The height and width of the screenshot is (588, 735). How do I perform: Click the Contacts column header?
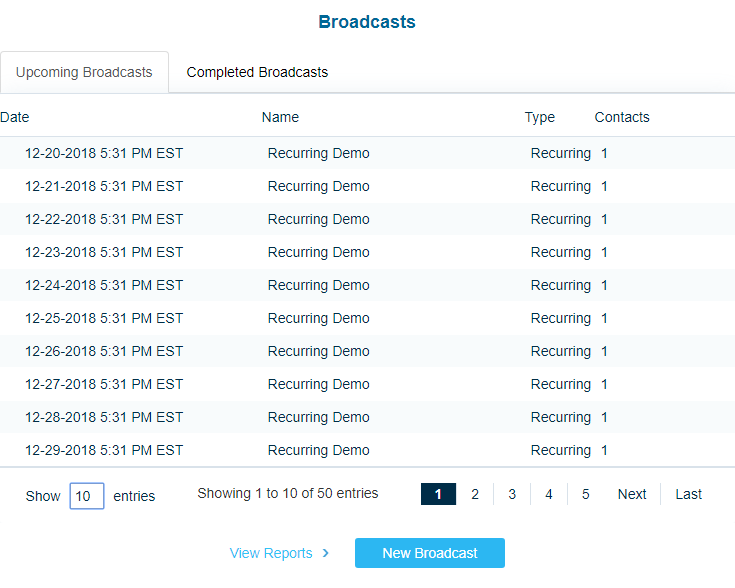click(x=622, y=117)
